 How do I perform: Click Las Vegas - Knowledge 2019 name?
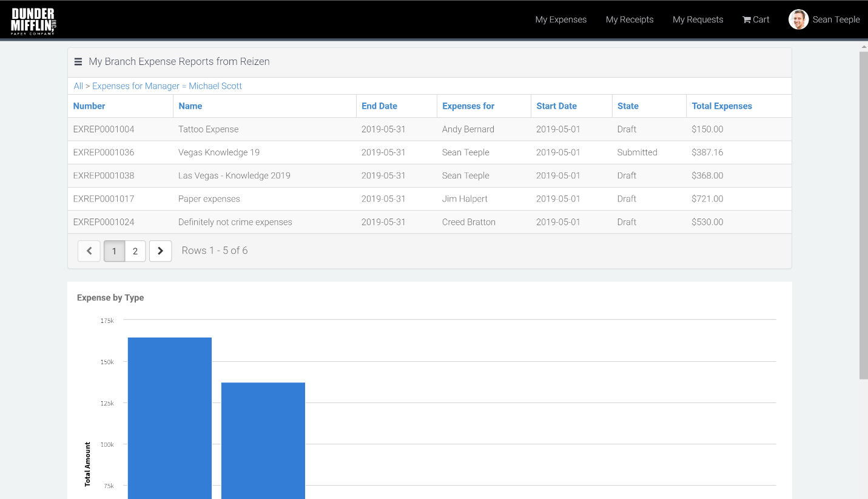tap(234, 175)
